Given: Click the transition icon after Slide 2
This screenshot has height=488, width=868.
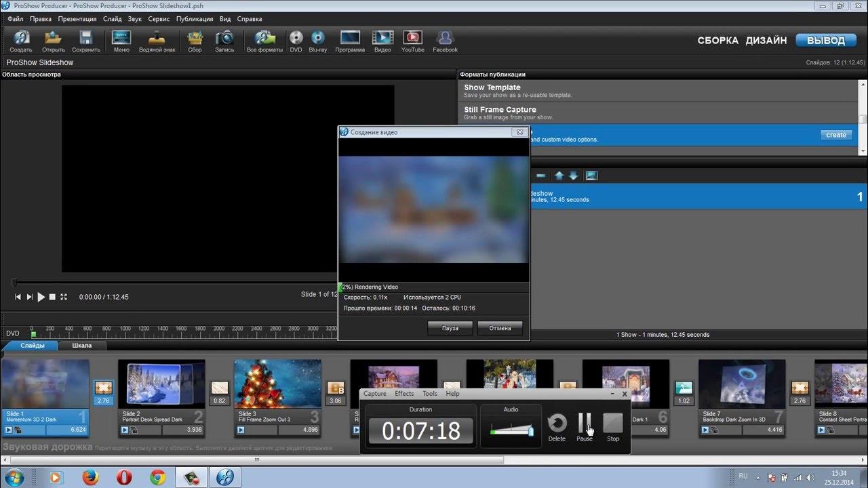Looking at the screenshot, I should (x=220, y=388).
